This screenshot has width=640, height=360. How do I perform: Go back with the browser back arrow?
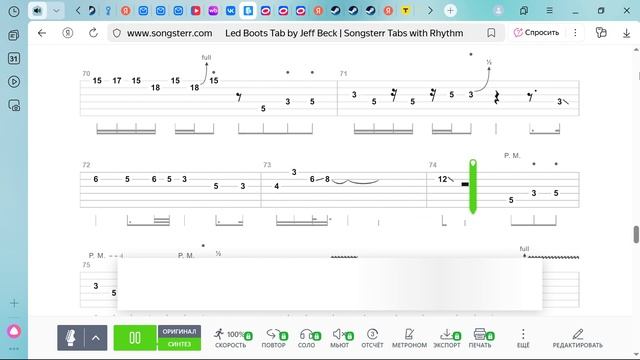coord(42,33)
